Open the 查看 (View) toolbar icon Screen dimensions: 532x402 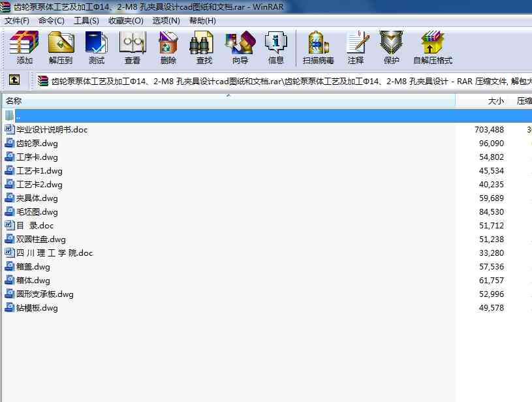133,47
